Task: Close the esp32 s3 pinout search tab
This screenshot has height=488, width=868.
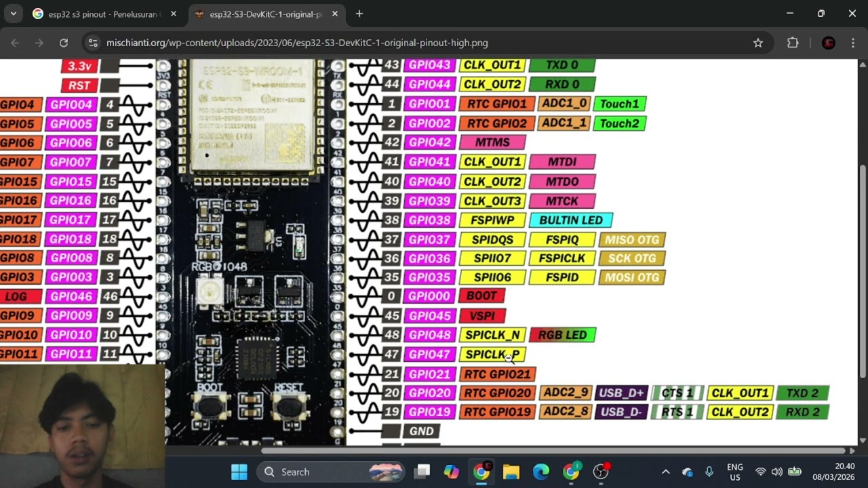Action: coord(174,14)
